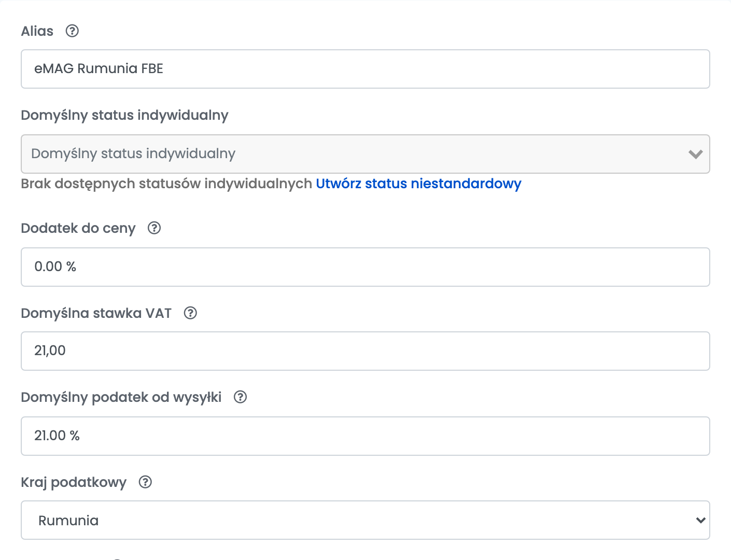
Task: Click the Domyślny podatek od wysyłki field
Action: click(x=365, y=436)
